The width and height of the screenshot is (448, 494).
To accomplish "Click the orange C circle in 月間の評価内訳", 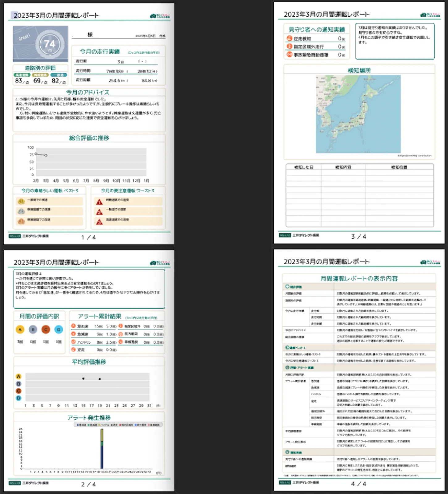I will coord(46,329).
